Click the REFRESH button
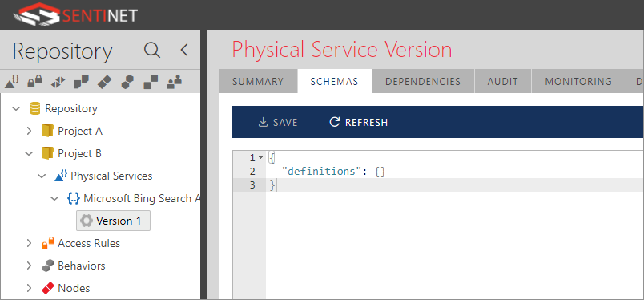Image resolution: width=644 pixels, height=300 pixels. click(359, 122)
